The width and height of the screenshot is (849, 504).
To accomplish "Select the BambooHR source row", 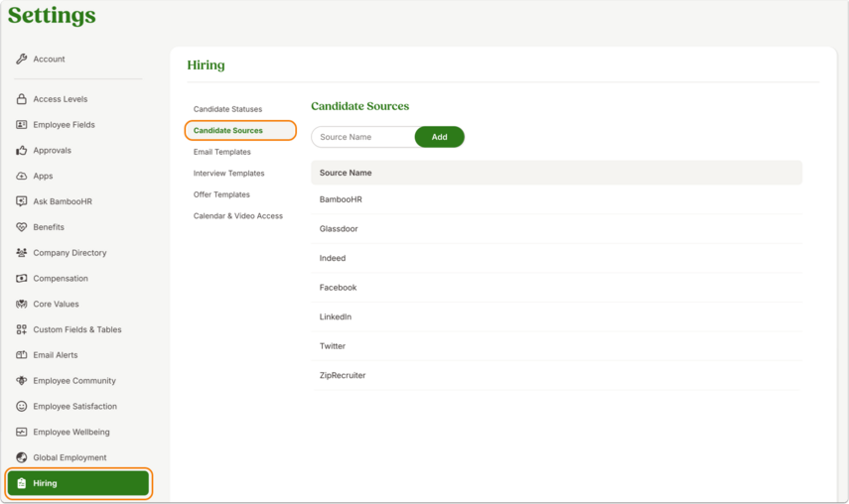I will 557,199.
